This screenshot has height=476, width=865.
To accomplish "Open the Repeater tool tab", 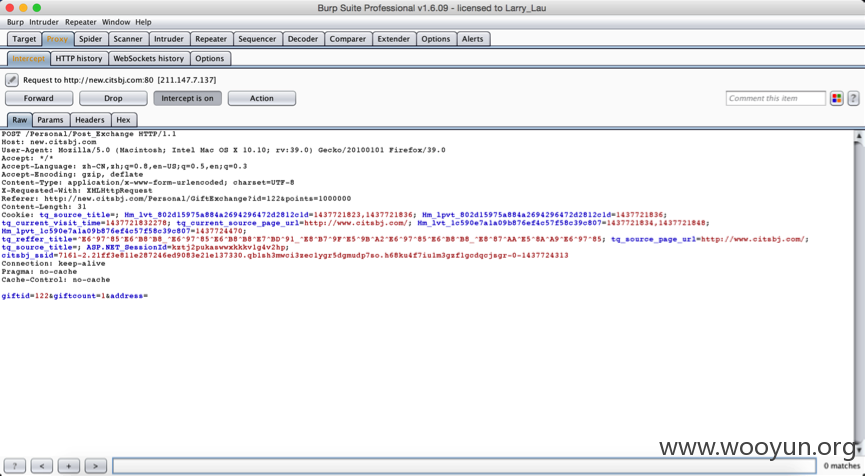I will pos(211,39).
